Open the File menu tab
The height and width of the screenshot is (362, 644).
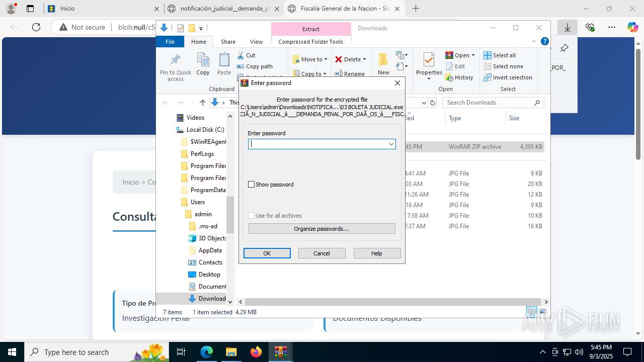tap(170, 42)
